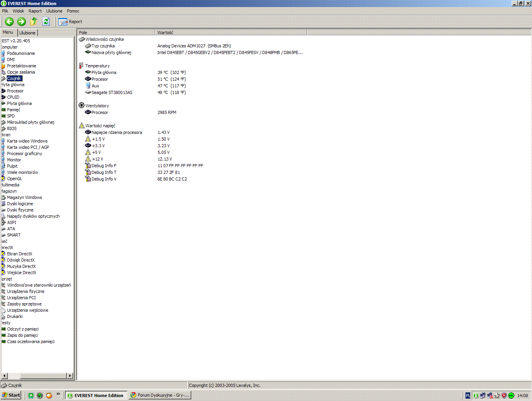
Task: Select Procesor in the sidebar tree
Action: tap(15, 91)
